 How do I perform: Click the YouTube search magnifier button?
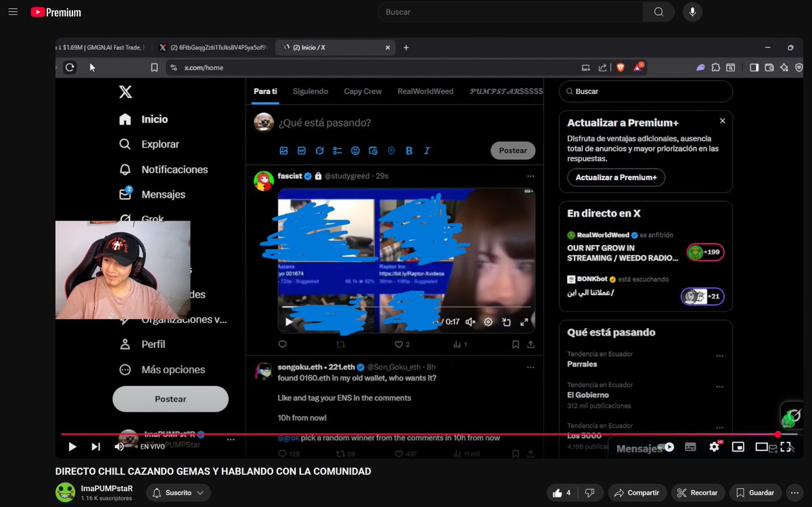click(658, 12)
